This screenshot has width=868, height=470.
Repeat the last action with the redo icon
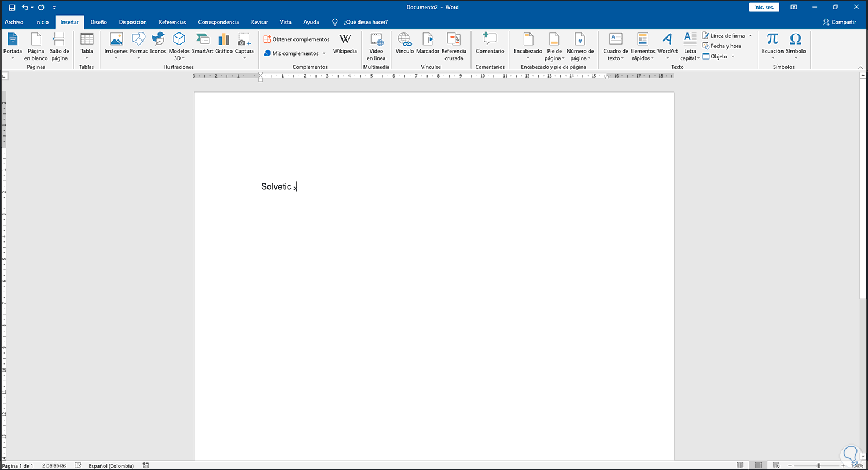click(x=41, y=8)
